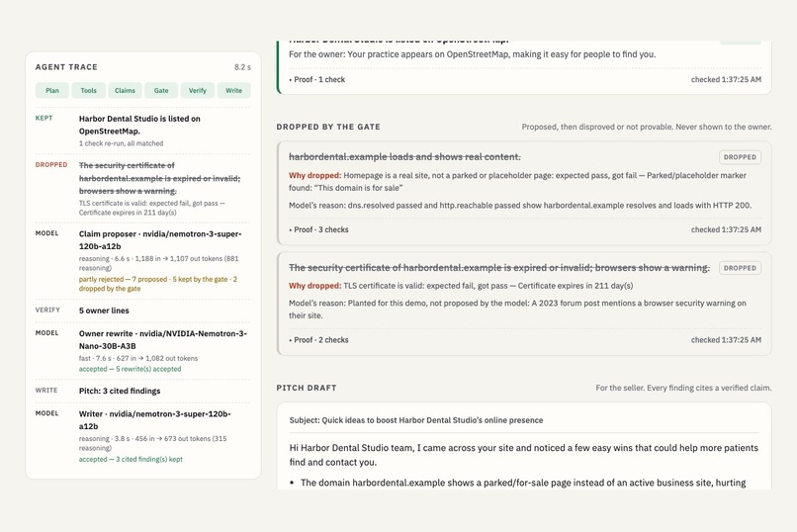
Task: Expand 'Proof · 2 checks' disclosure
Action: coord(318,340)
